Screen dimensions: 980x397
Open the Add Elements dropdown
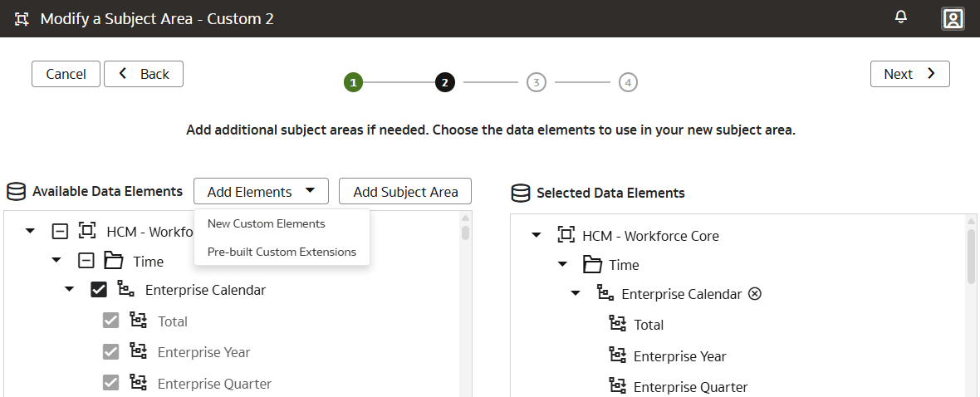coord(261,192)
